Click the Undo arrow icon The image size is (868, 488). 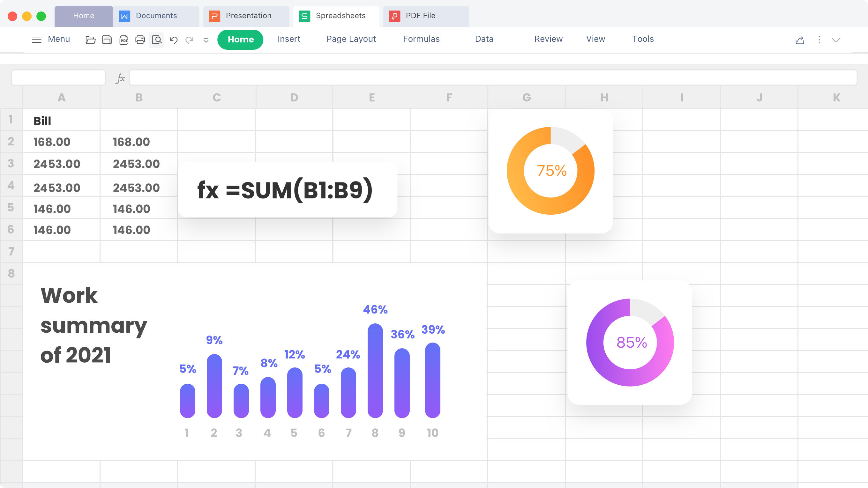coord(174,40)
